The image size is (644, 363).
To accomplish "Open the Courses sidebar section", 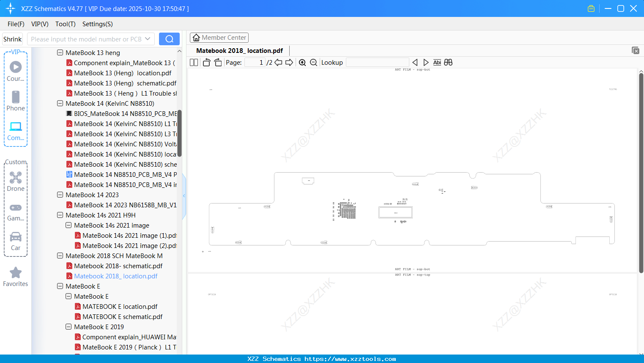I will (16, 71).
